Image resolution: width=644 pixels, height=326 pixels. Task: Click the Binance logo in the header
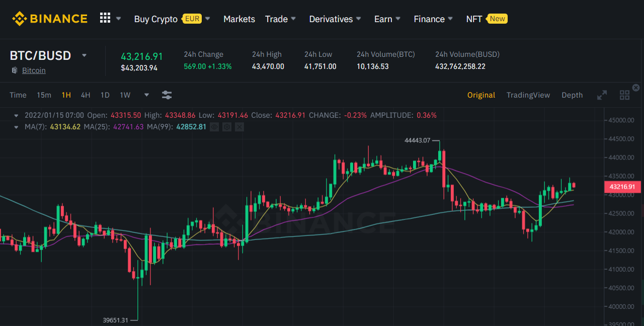(x=50, y=19)
